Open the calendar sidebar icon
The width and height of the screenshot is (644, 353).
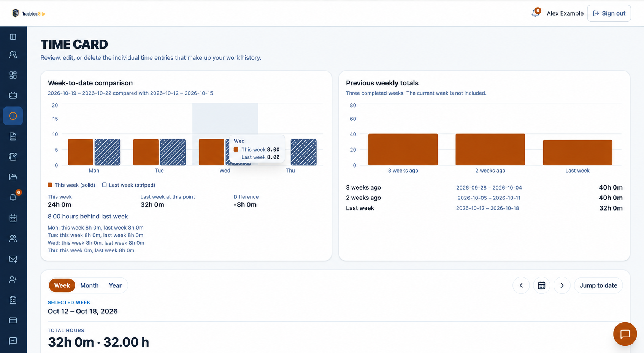[13, 218]
